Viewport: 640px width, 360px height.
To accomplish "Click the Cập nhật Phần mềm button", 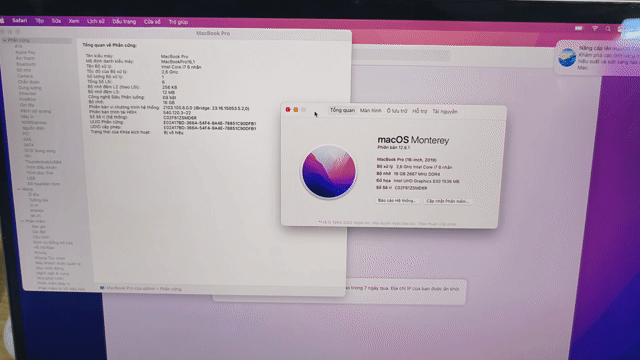I will pos(447,201).
